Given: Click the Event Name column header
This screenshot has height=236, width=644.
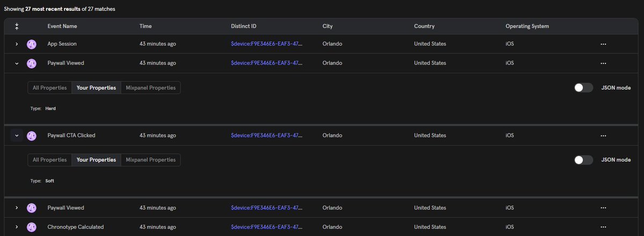Looking at the screenshot, I should click(62, 26).
